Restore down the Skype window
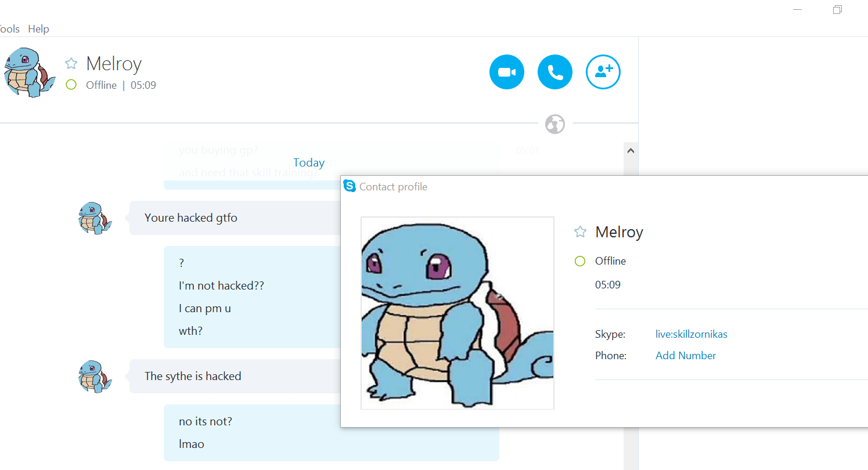Image resolution: width=868 pixels, height=470 pixels. click(837, 10)
